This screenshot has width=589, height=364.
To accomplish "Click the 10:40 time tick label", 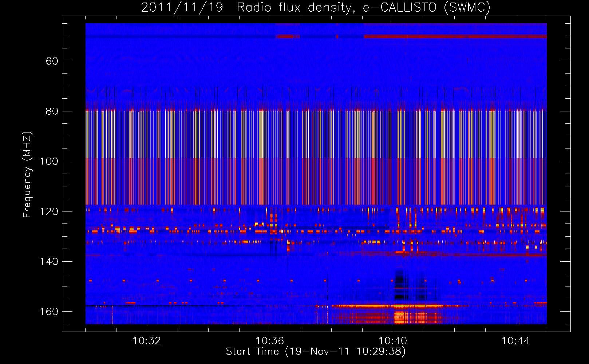I will pos(393,341).
